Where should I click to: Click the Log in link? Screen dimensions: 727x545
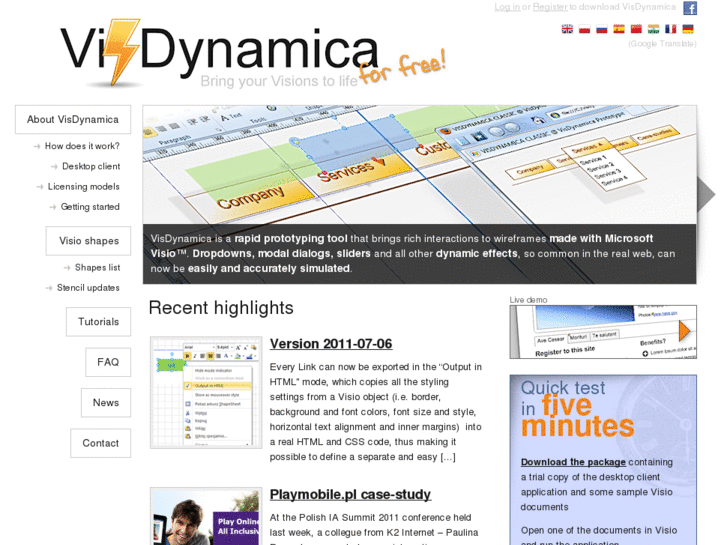(507, 7)
